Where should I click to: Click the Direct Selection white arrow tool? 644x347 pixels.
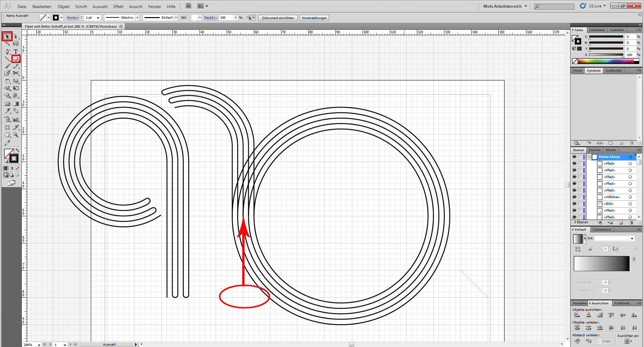tap(16, 36)
